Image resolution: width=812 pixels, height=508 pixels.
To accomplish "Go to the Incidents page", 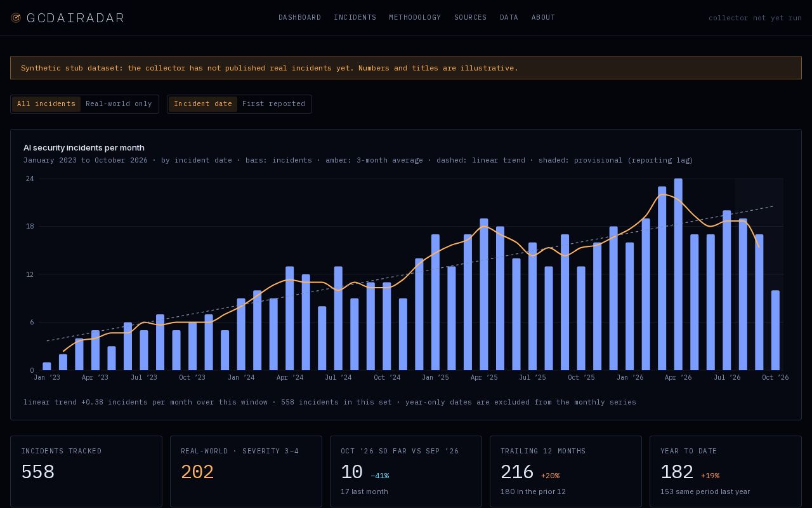I will 355,18.
